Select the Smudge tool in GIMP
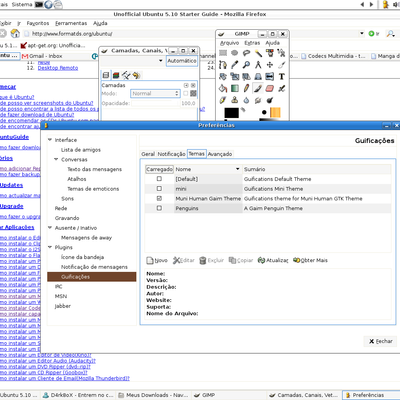The height and width of the screenshot is (400, 400). 258,100
